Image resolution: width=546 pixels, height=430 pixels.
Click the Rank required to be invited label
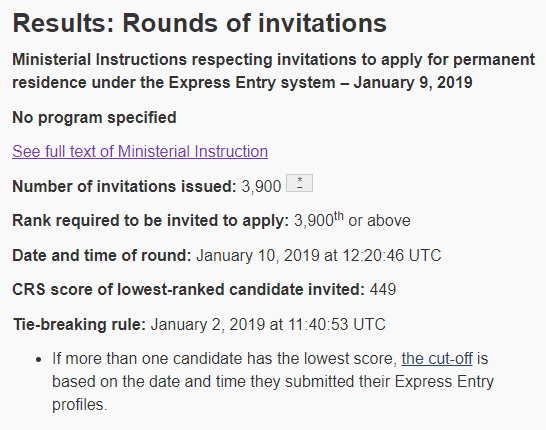[150, 221]
